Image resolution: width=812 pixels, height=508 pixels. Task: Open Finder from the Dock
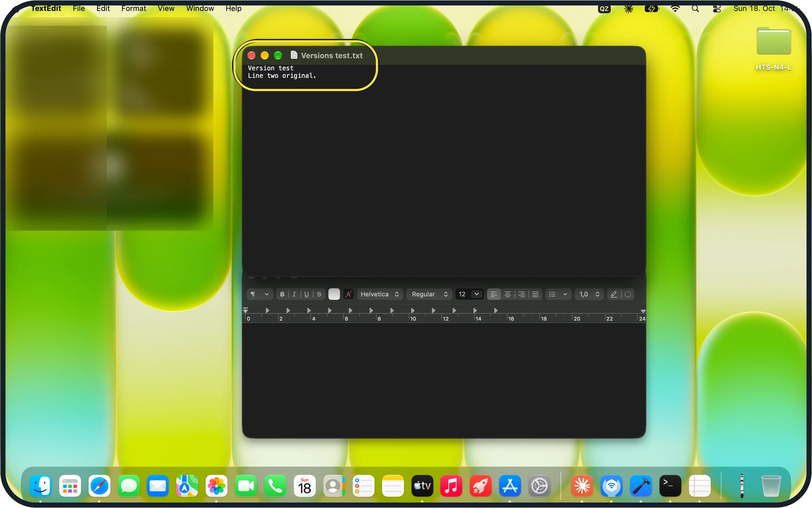tap(41, 486)
